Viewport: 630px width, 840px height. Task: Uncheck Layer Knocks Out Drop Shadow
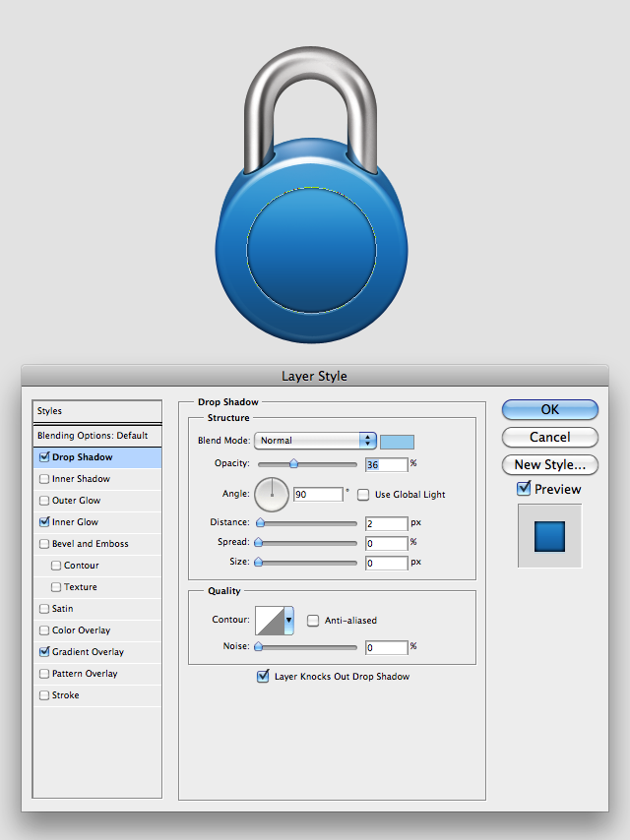pos(263,676)
